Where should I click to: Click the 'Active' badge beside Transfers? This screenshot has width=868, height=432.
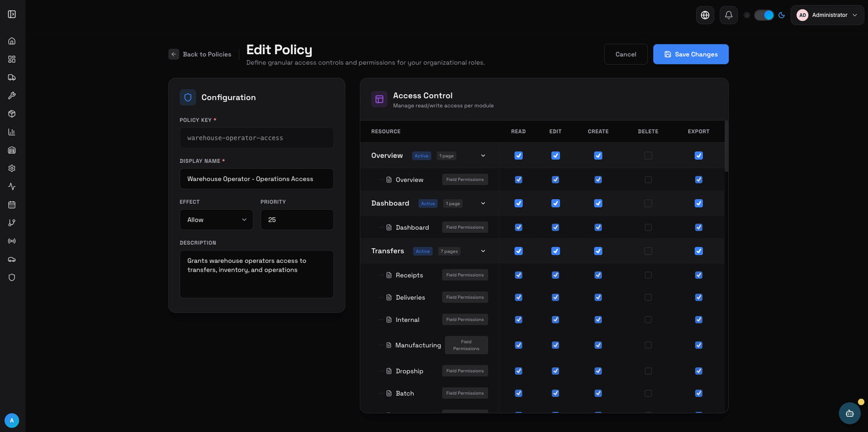tap(423, 252)
